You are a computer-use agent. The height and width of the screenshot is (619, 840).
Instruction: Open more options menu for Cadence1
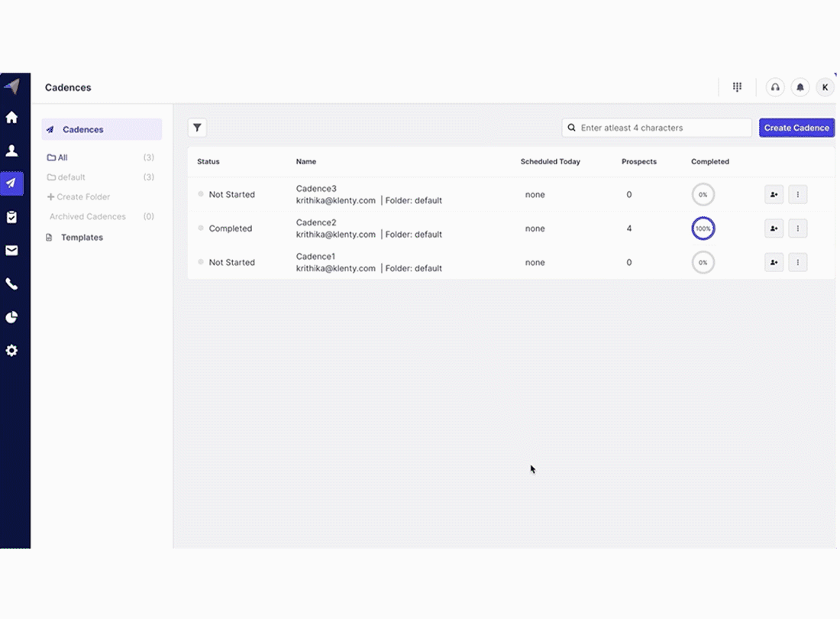(x=797, y=262)
